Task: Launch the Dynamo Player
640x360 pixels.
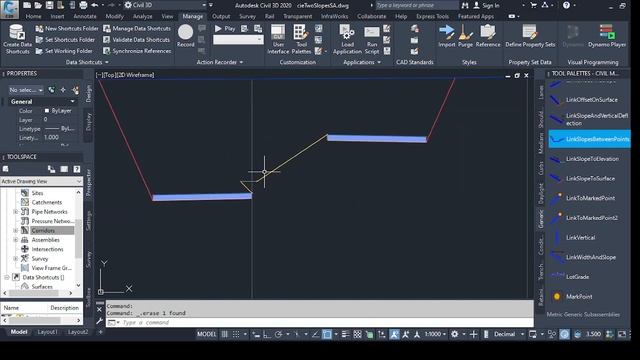Action: click(x=607, y=36)
